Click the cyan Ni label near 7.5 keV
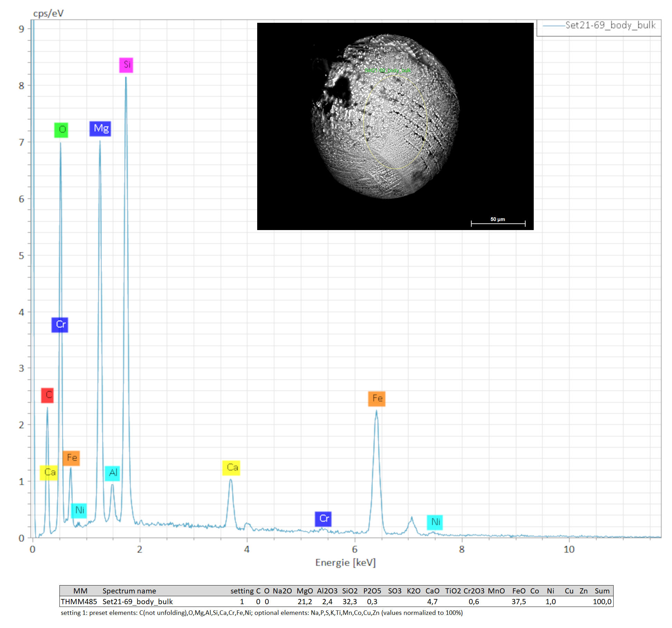The height and width of the screenshot is (628, 672). pyautogui.click(x=435, y=522)
